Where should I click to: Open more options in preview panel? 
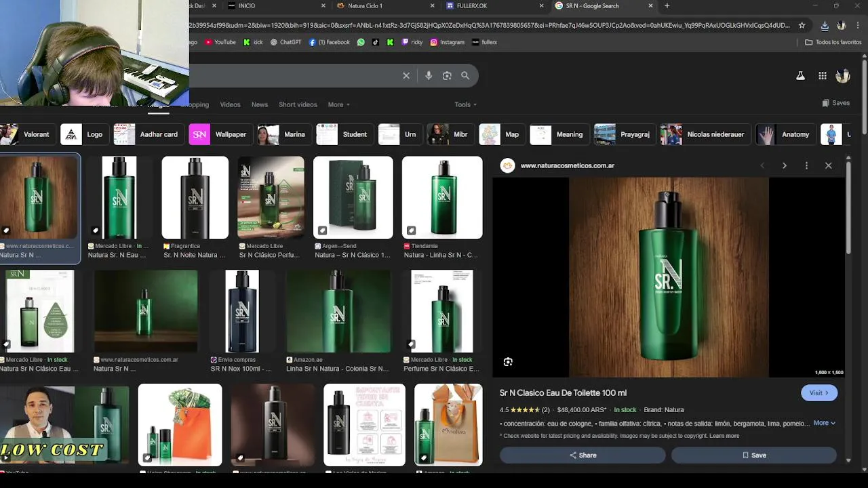click(x=806, y=165)
